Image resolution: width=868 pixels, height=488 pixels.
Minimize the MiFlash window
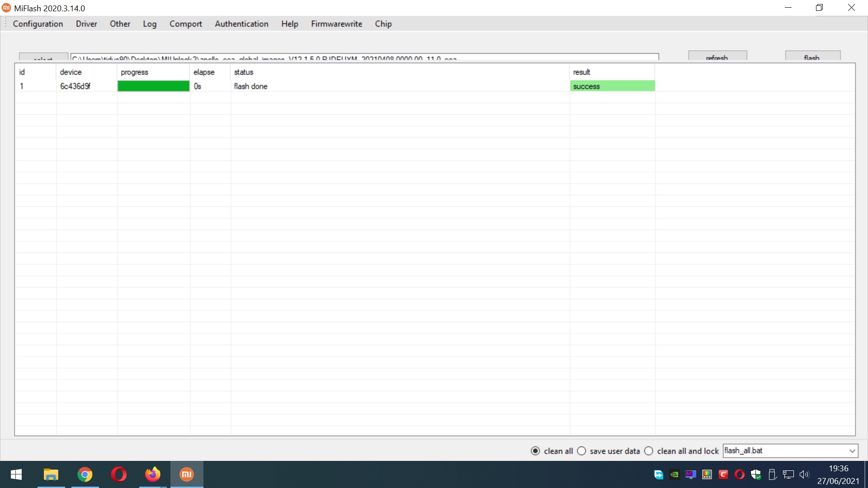click(x=788, y=8)
